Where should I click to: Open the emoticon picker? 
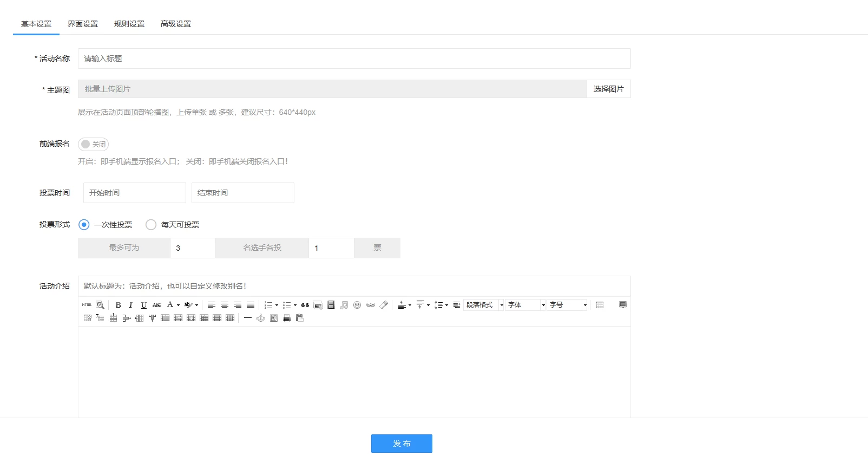pos(357,305)
